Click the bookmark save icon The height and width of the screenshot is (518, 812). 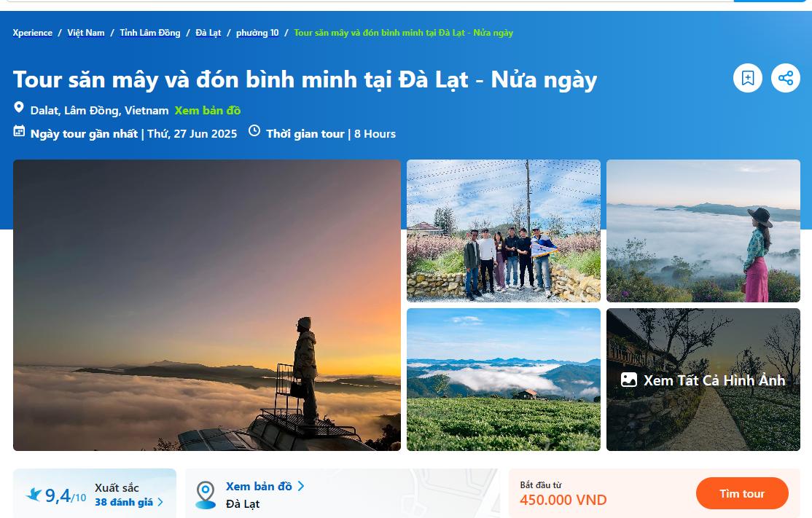[747, 78]
